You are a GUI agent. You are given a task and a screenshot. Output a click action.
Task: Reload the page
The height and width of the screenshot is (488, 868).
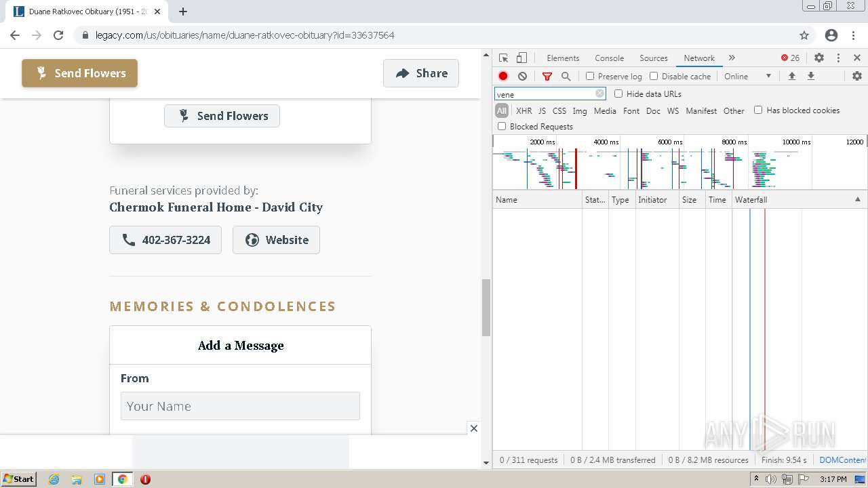coord(58,35)
